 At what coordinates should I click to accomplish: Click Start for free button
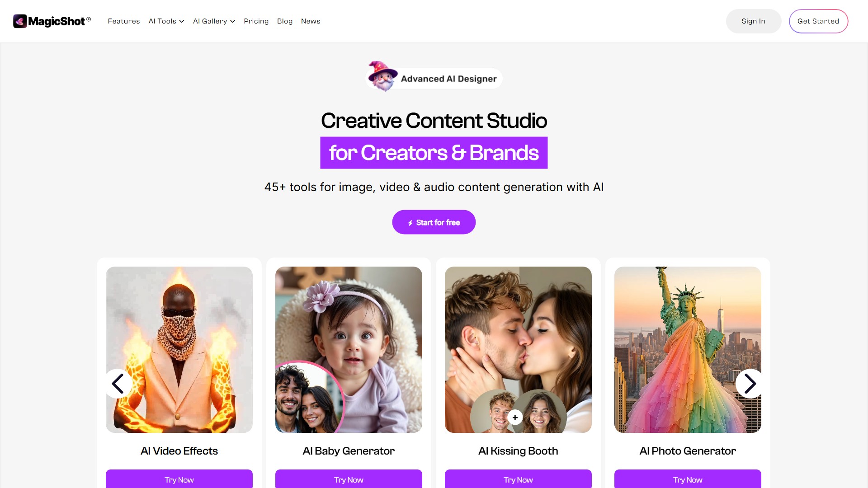434,222
